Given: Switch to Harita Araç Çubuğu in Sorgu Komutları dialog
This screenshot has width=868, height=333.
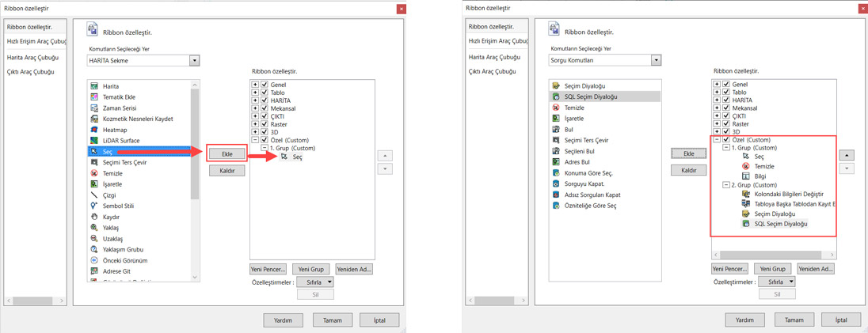Looking at the screenshot, I should 494,58.
